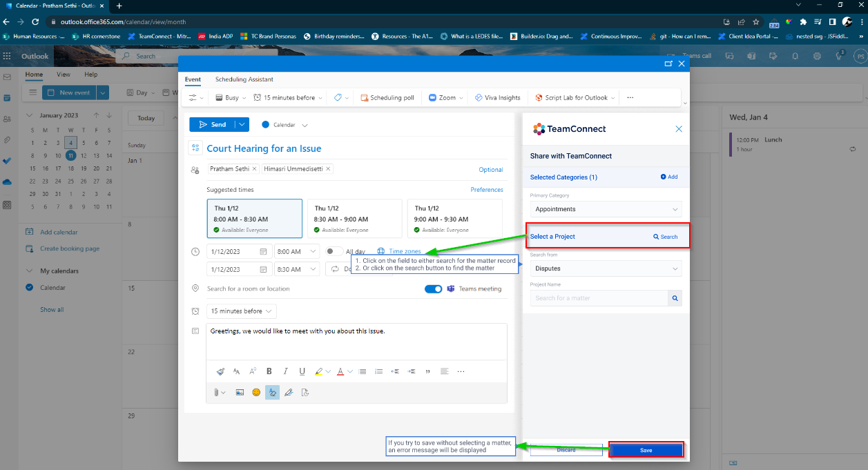
Task: Open the Preferences link for suggested times
Action: tap(487, 190)
